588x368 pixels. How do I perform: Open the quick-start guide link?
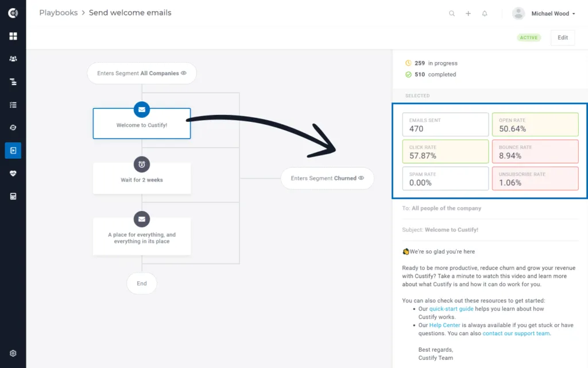[451, 309]
